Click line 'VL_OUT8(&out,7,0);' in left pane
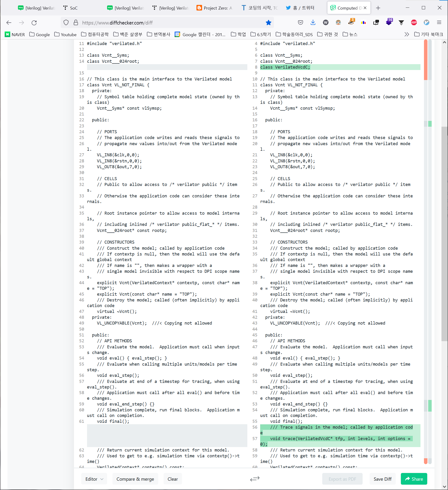448x490 pixels. [119, 167]
